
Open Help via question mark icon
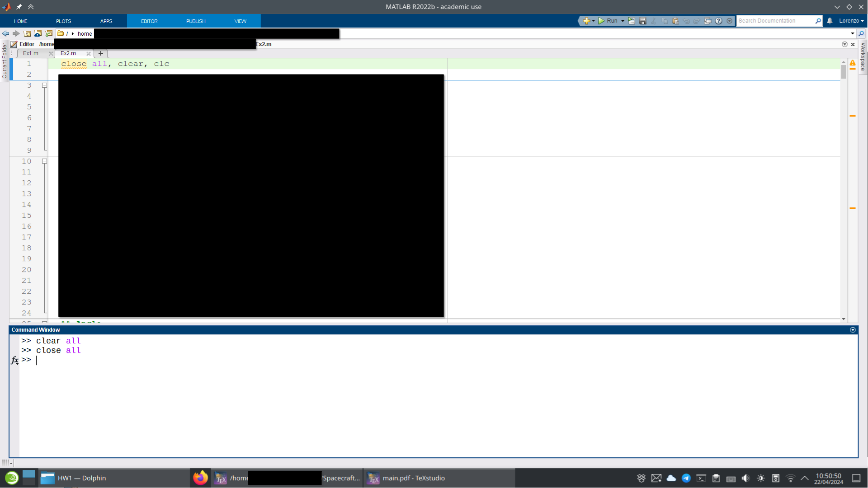pos(718,21)
